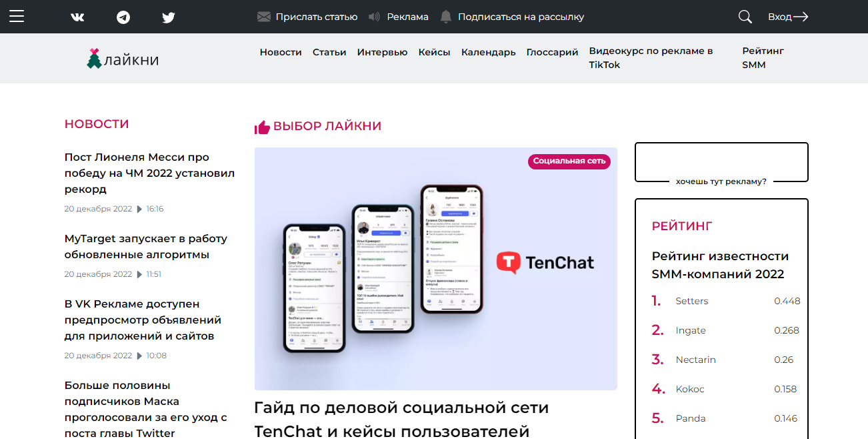868x439 pixels.
Task: Open the VK social page icon
Action: coord(78,17)
